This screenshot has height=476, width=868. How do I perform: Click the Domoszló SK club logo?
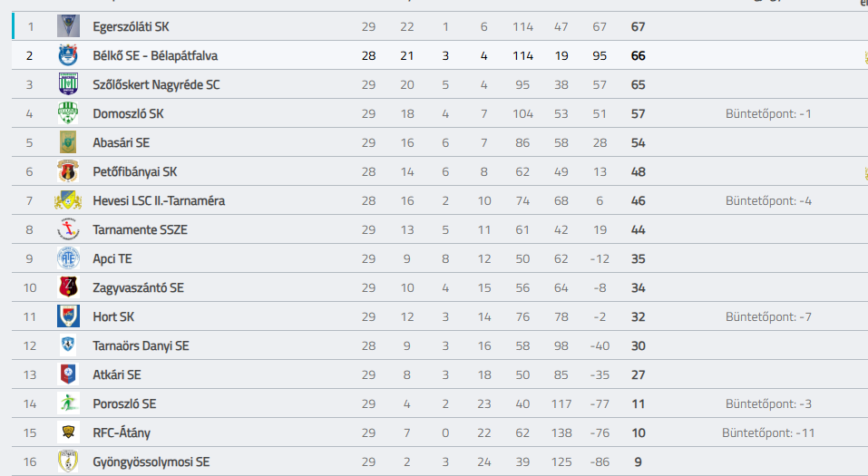click(68, 113)
